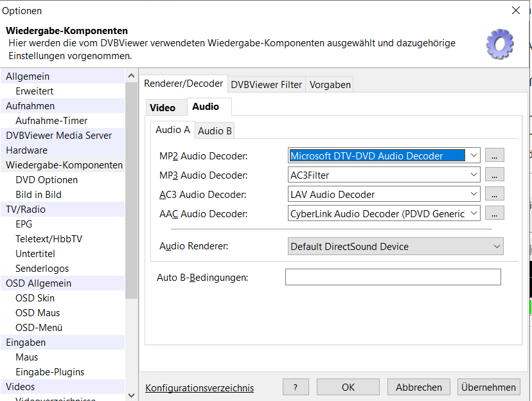532x401 pixels.
Task: Open the Konfigurationsverzeichnis link
Action: click(199, 388)
